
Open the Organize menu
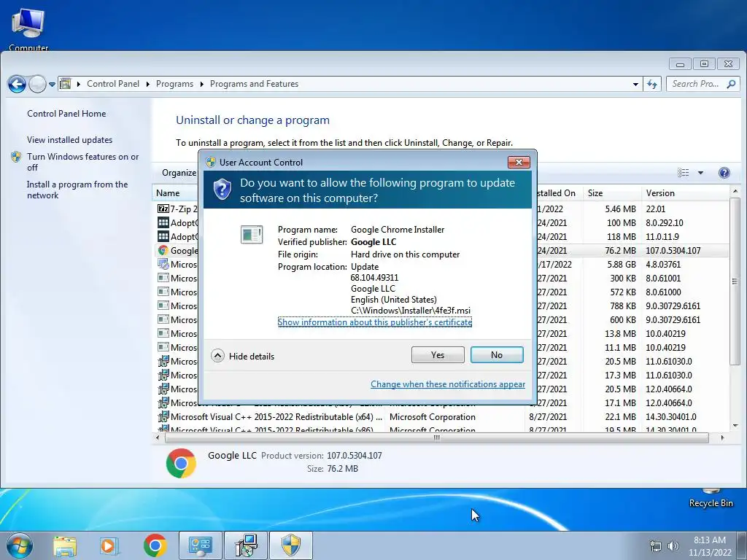pos(179,172)
